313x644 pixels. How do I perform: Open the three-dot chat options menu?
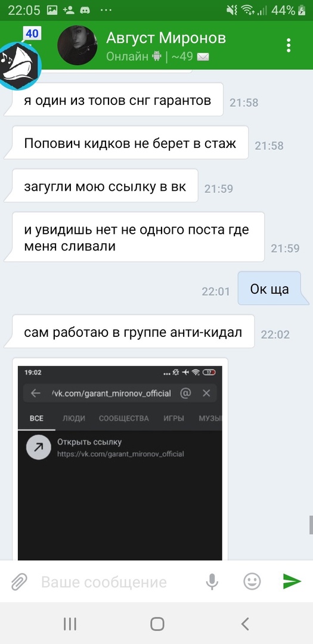pyautogui.click(x=289, y=45)
